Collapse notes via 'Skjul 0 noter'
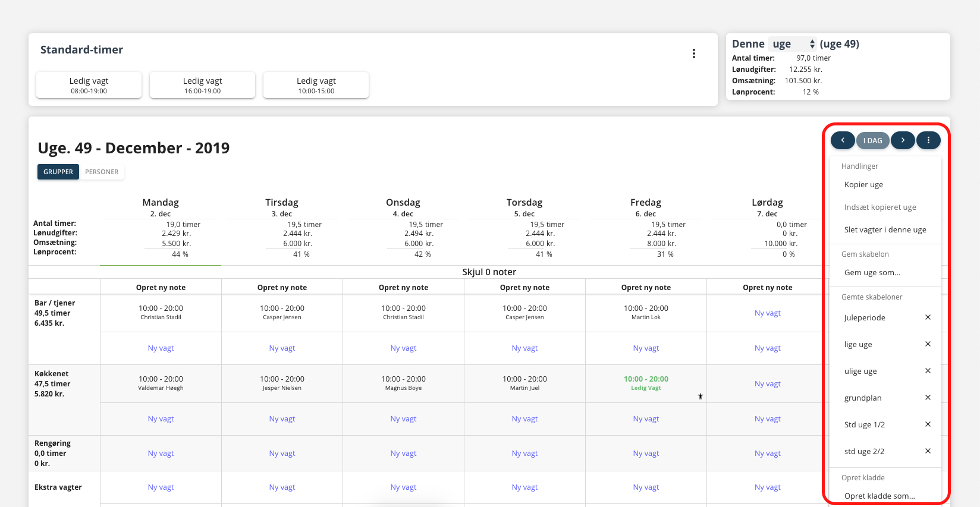 tap(489, 272)
